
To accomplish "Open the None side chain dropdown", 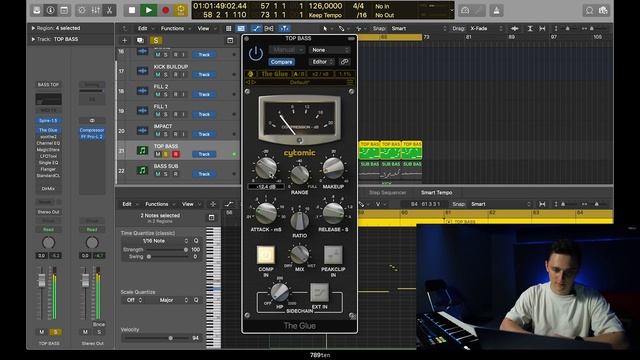I will click(329, 50).
